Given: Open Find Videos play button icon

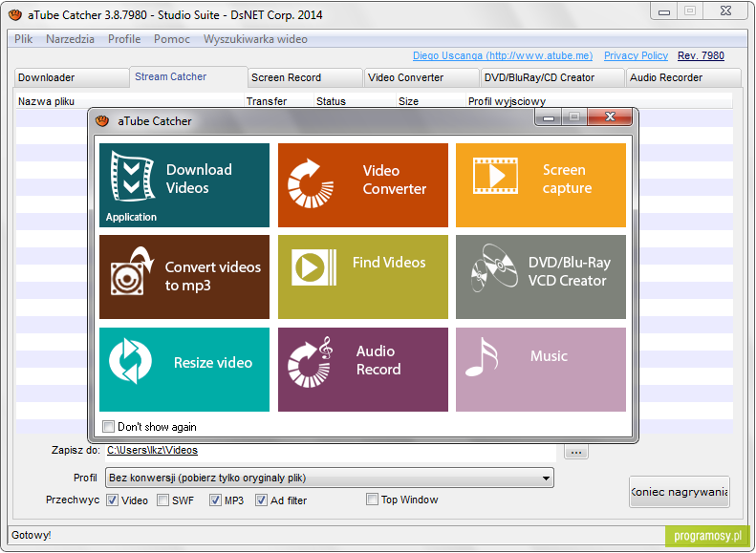Looking at the screenshot, I should point(313,267).
